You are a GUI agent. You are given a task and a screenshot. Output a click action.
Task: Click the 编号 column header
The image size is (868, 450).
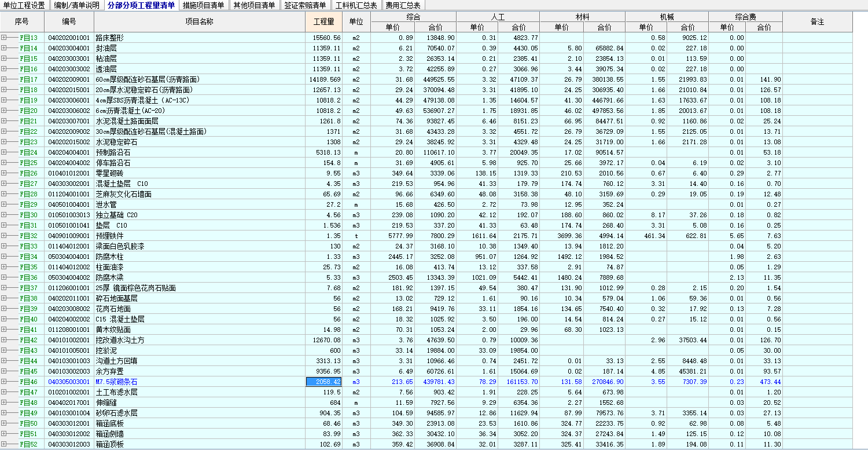pyautogui.click(x=69, y=22)
